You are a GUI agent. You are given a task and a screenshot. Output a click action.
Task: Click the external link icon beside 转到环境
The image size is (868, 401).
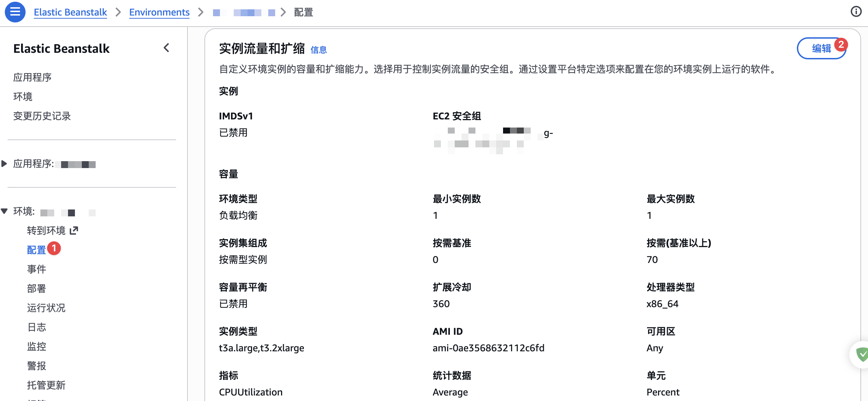(x=74, y=231)
